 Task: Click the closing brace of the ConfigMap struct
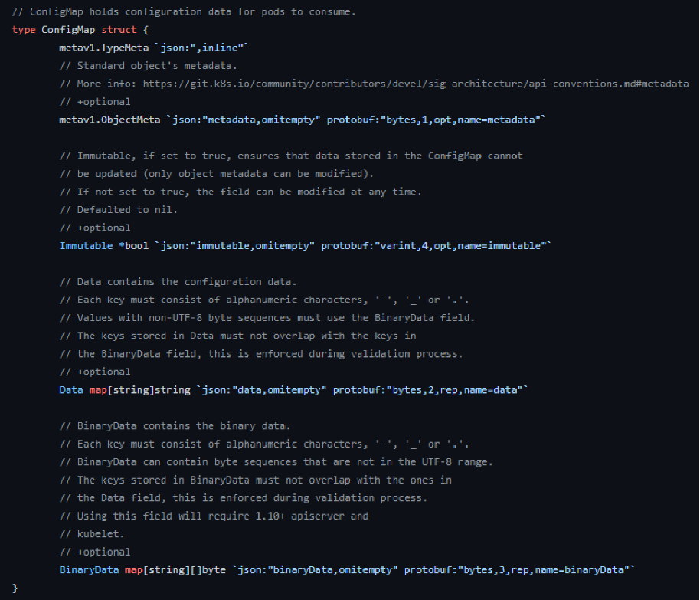click(x=15, y=588)
